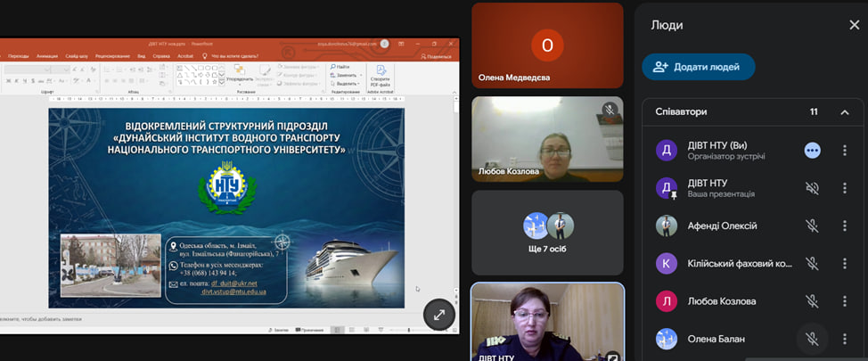This screenshot has height=361, width=868.
Task: Click the df_duit@ukr.net email link
Action: coord(234,284)
